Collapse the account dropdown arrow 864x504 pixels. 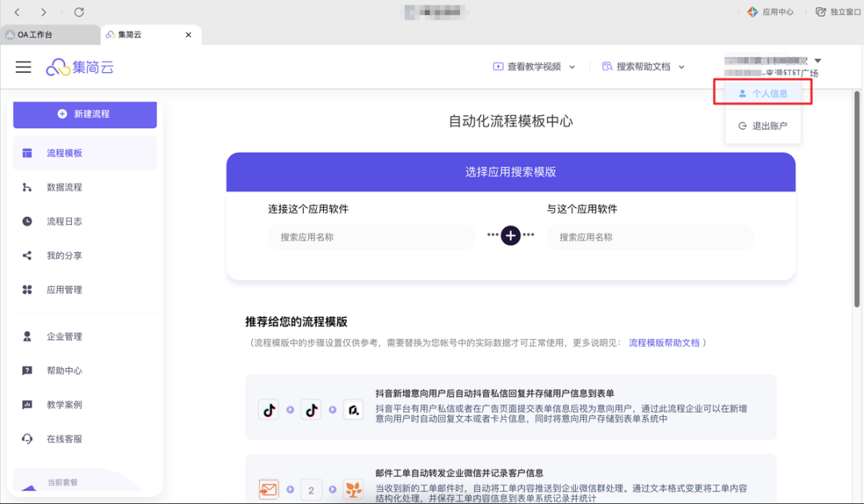[818, 61]
